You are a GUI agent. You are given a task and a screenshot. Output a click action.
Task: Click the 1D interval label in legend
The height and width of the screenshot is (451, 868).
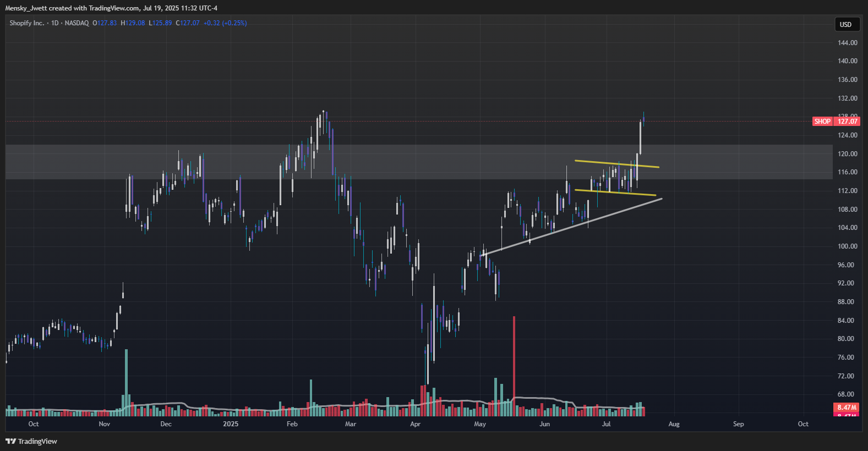point(55,23)
